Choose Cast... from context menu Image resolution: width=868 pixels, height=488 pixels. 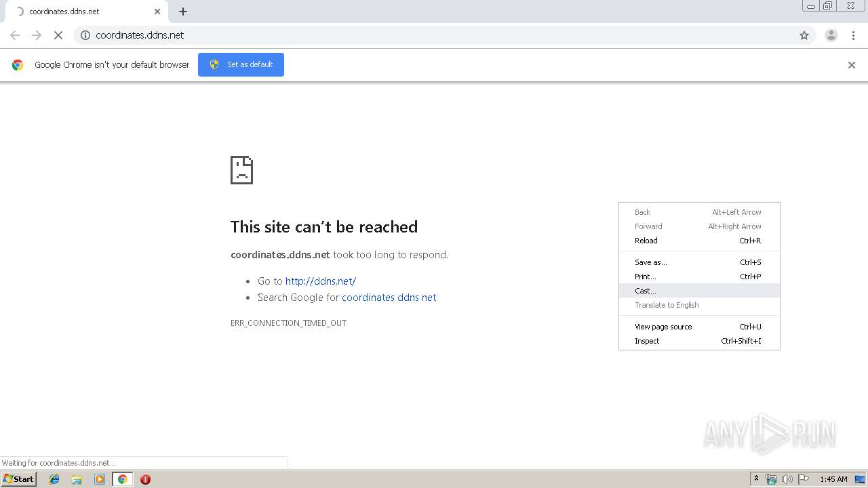tap(699, 291)
